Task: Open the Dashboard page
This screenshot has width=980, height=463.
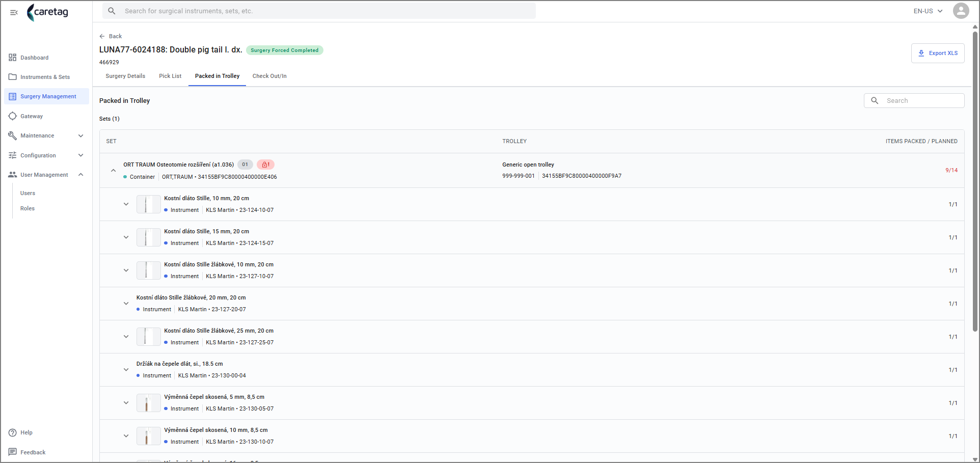Action: click(x=46, y=58)
